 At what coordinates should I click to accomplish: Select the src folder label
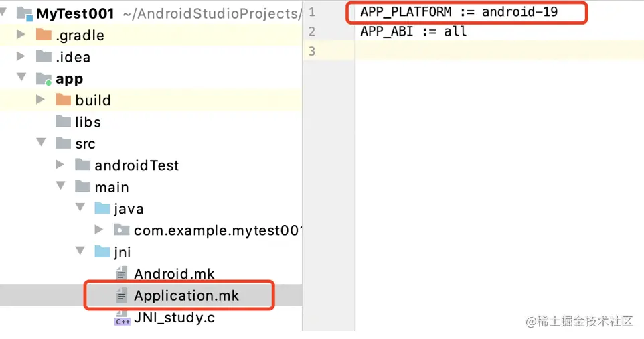pos(86,144)
